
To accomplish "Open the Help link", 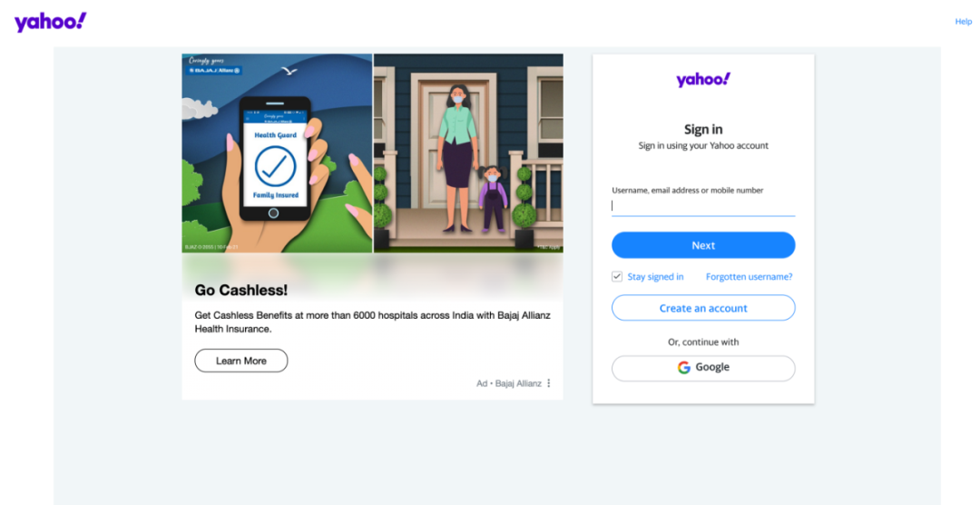I will (x=963, y=21).
